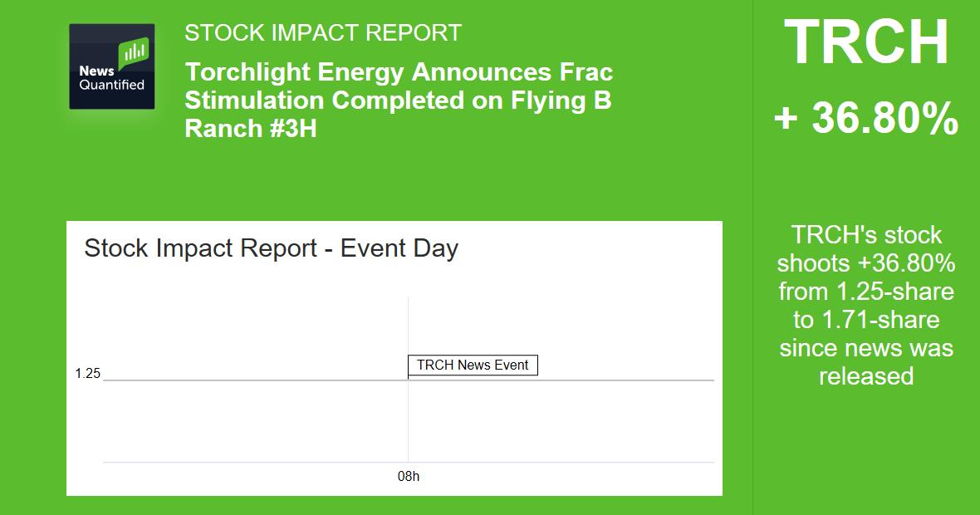Click the News Quantified logo

pos(111,66)
